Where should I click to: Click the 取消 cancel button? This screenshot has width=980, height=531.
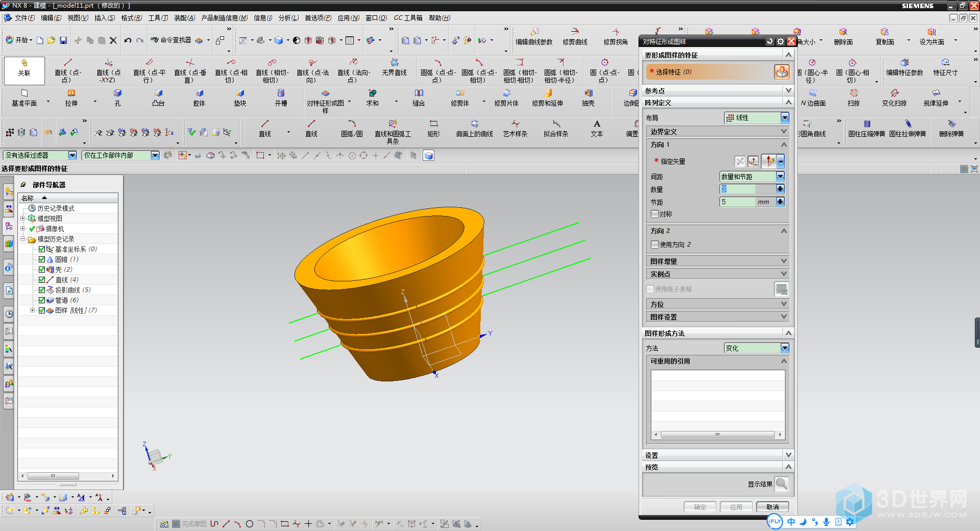point(772,507)
